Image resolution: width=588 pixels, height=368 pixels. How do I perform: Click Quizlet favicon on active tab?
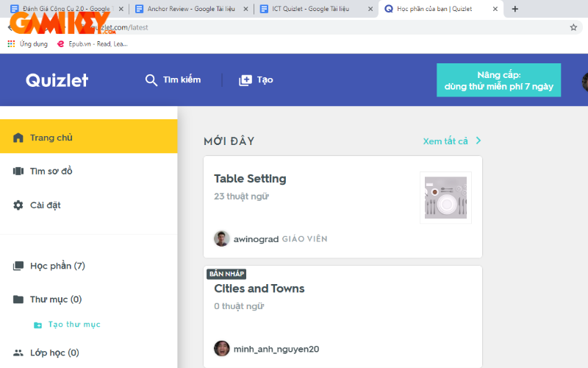click(389, 9)
